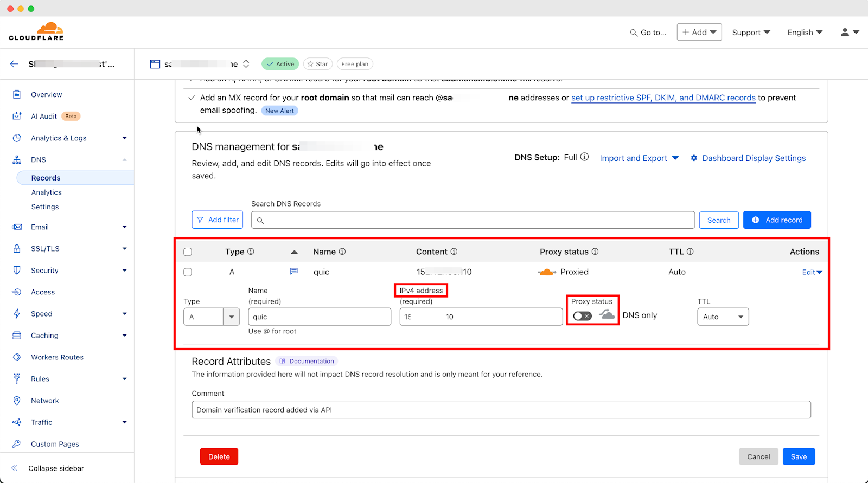Screen dimensions: 868x483
Task: Select the quic record checkbox
Action: click(x=188, y=272)
